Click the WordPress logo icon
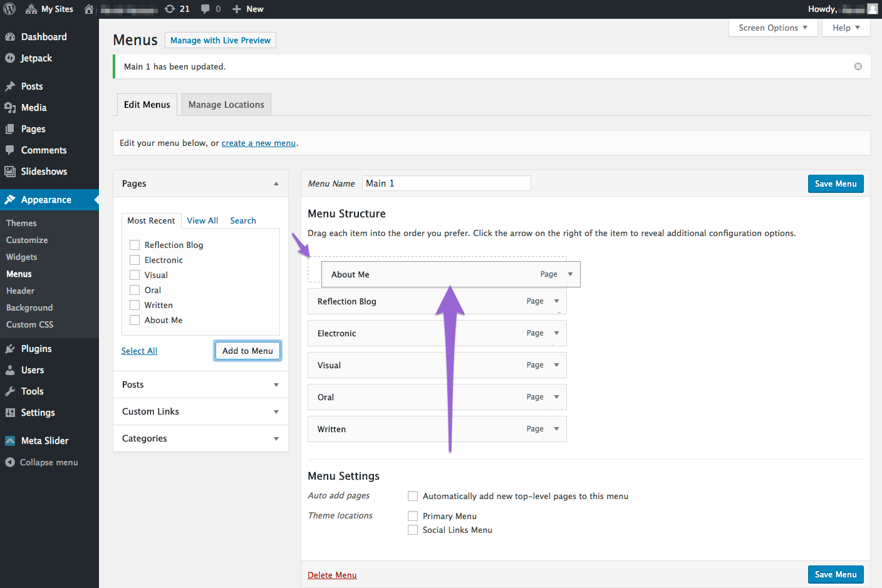The height and width of the screenshot is (588, 882). (9, 9)
